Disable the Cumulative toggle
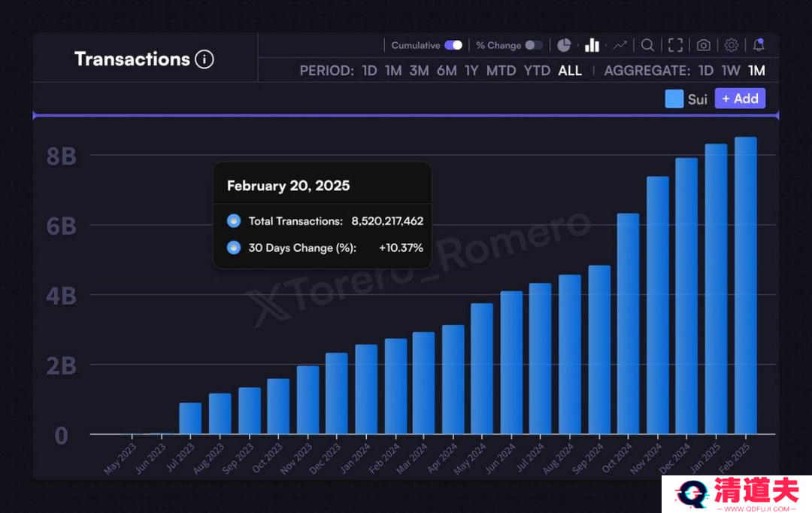Viewport: 812px width, 513px height. tap(453, 46)
